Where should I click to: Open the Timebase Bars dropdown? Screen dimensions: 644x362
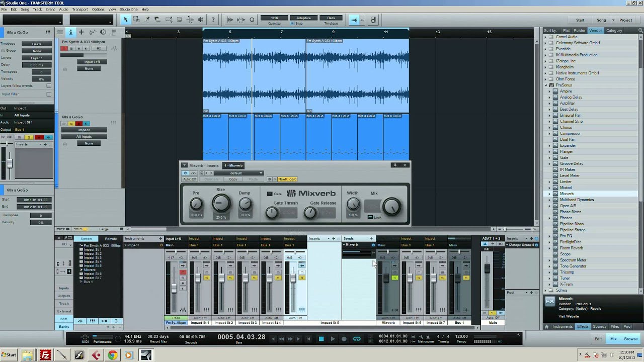pos(331,18)
